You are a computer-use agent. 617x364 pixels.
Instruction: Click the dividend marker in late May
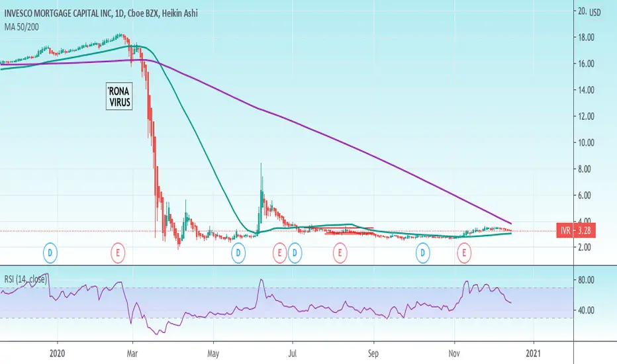click(x=238, y=253)
